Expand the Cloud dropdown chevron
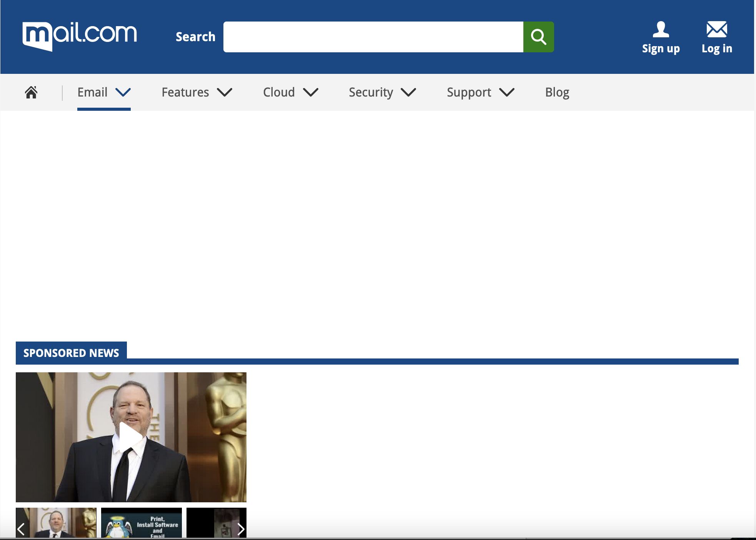This screenshot has height=540, width=756. point(310,92)
